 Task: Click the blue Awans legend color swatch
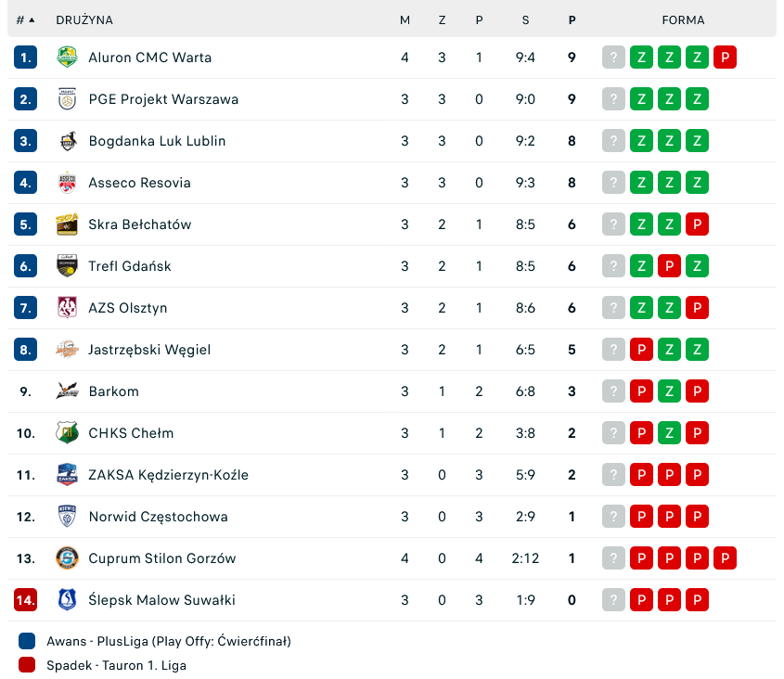27,641
